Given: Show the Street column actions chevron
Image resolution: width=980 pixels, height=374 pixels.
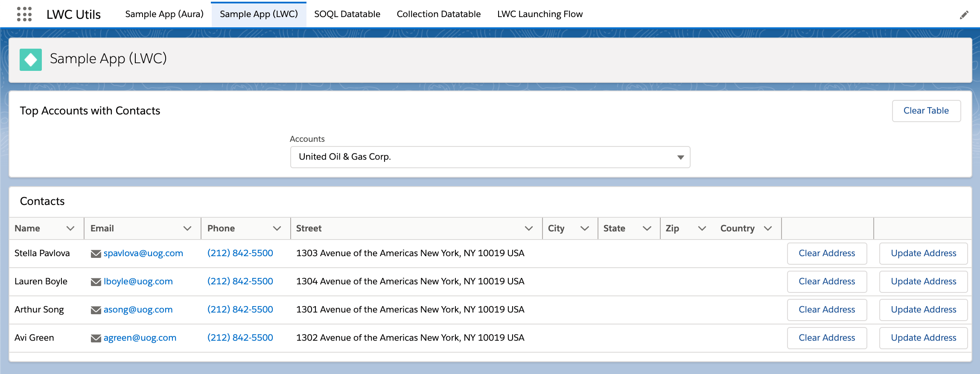Looking at the screenshot, I should coord(528,228).
